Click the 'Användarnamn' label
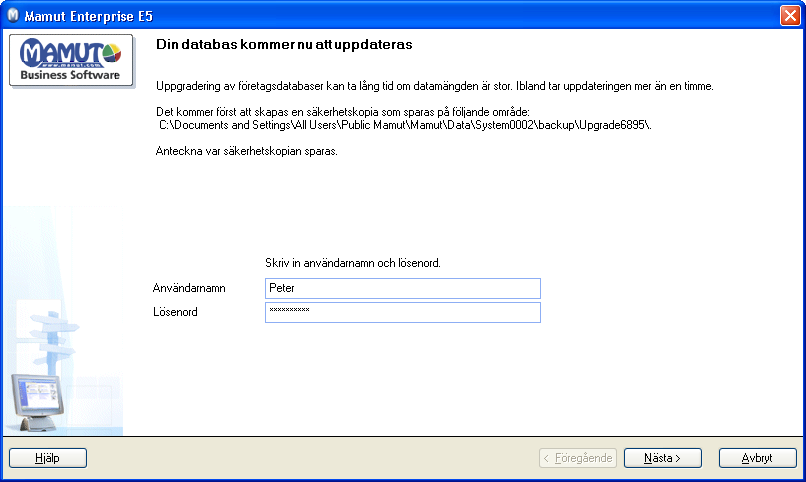 click(189, 288)
